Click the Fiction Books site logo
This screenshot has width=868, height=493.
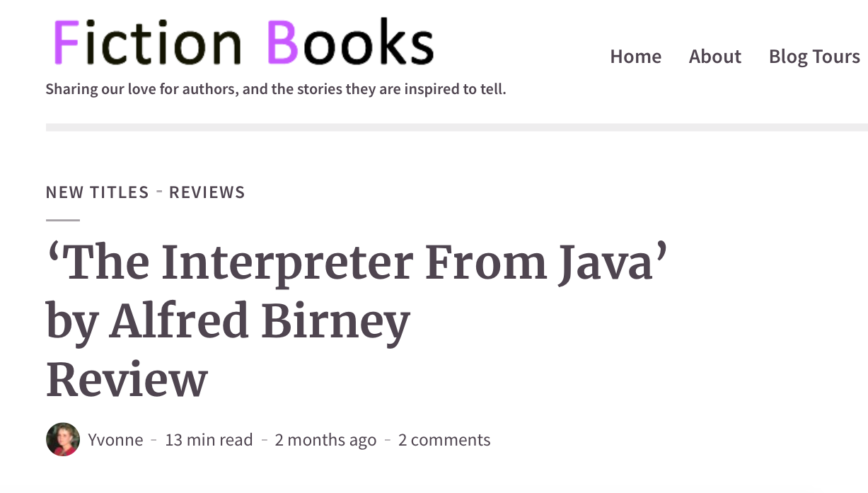coord(241,42)
